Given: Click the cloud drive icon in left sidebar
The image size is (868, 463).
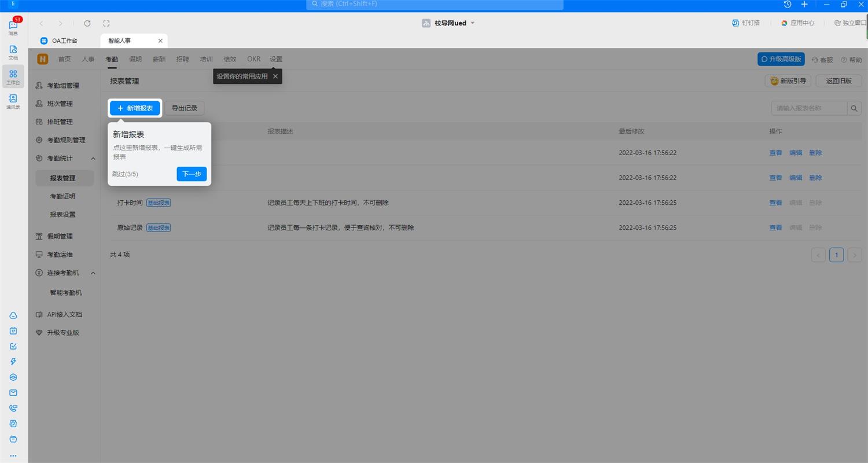Looking at the screenshot, I should tap(13, 315).
